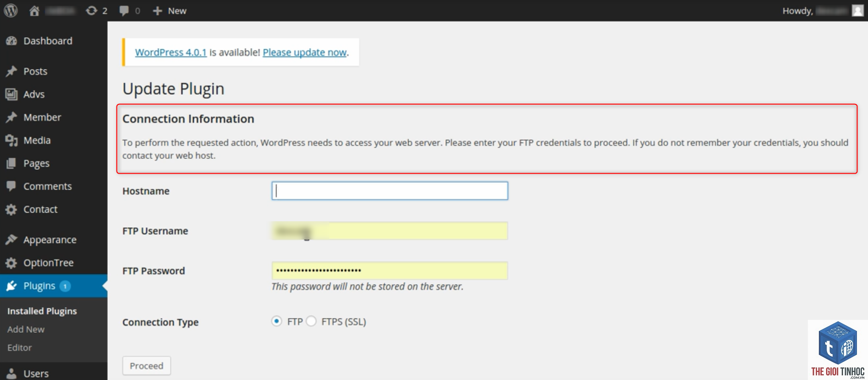The width and height of the screenshot is (868, 380).
Task: Focus the Hostname input field
Action: coord(389,191)
